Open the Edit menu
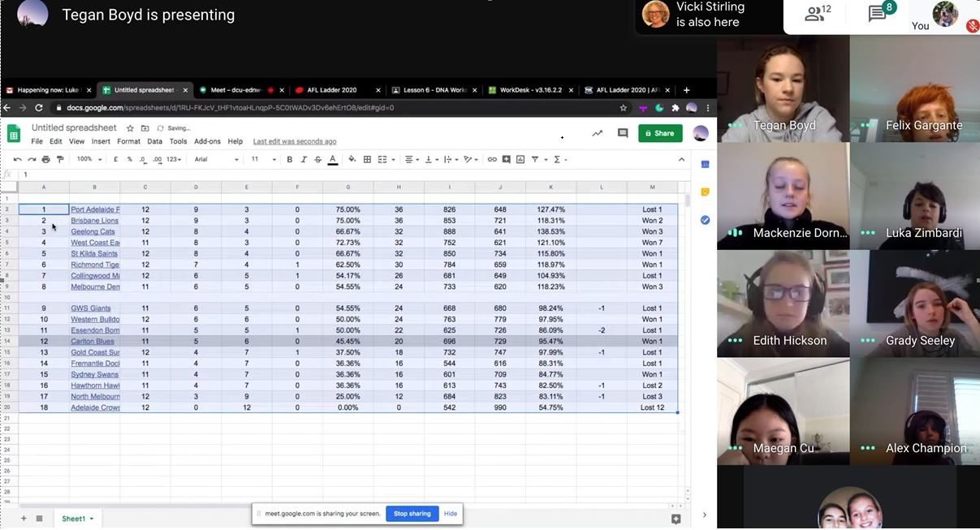 click(55, 141)
